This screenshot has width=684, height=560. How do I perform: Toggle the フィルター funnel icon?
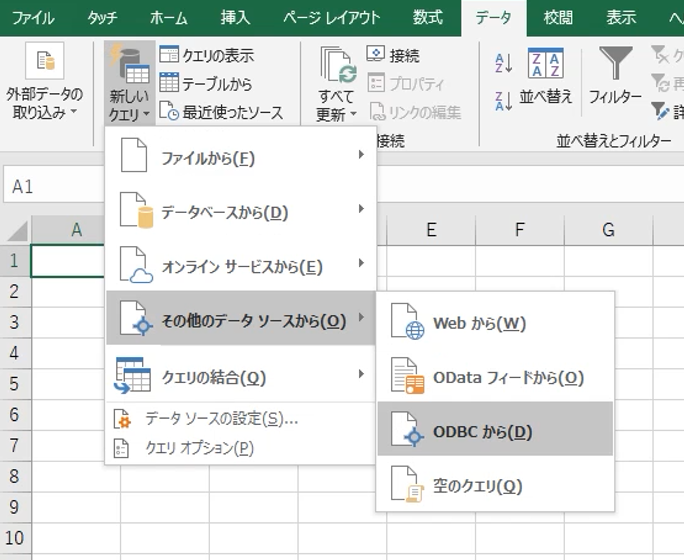(x=616, y=63)
